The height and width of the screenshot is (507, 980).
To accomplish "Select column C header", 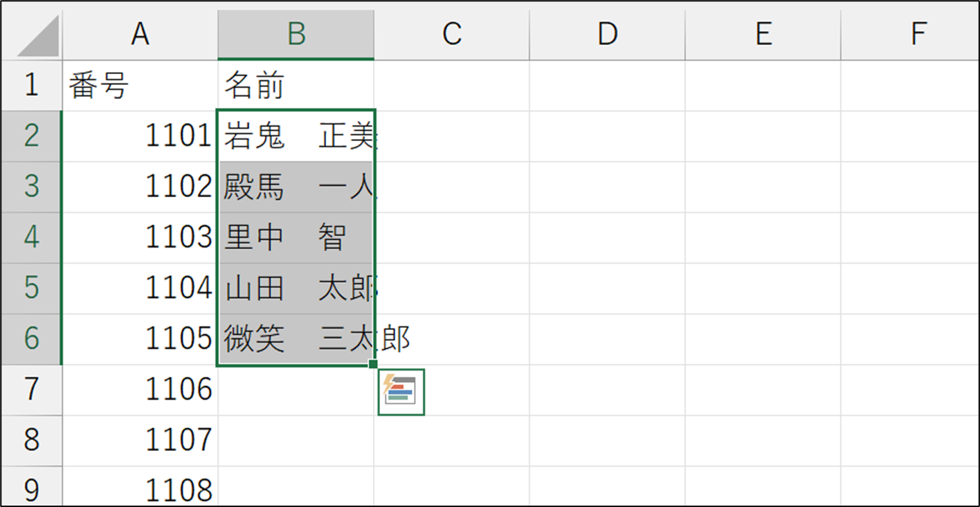I will [452, 35].
